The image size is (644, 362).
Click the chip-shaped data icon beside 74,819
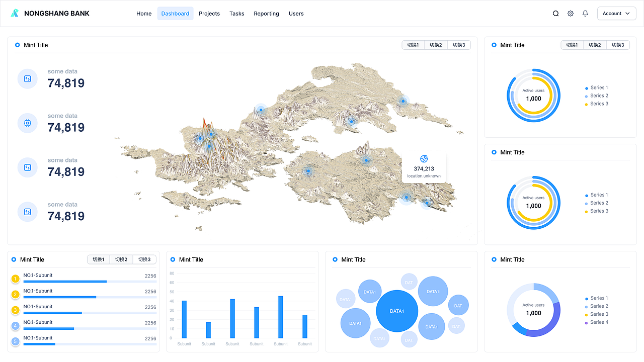(x=28, y=123)
